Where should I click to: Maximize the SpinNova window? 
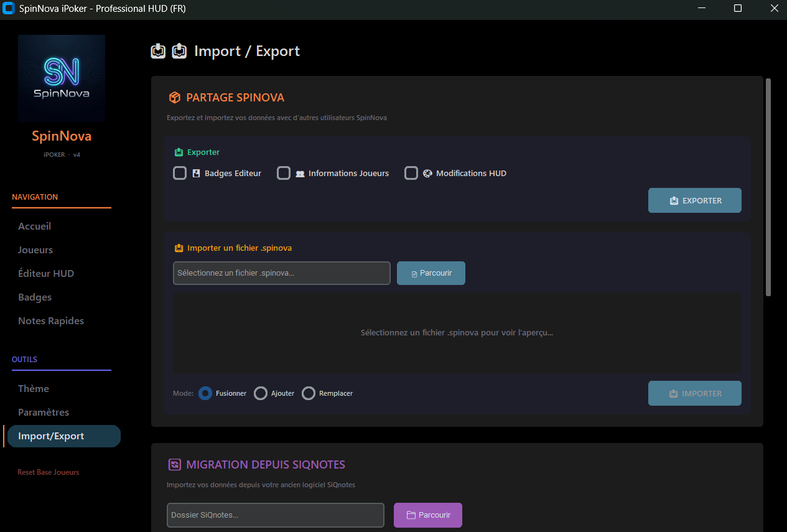pyautogui.click(x=738, y=9)
